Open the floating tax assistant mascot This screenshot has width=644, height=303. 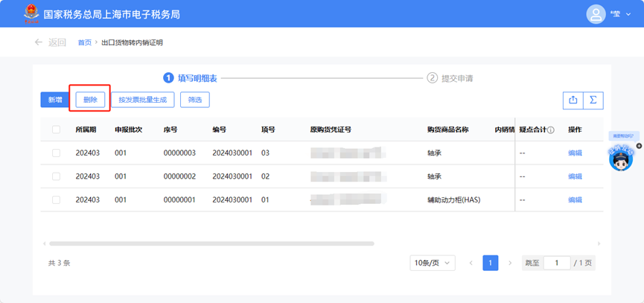point(620,156)
